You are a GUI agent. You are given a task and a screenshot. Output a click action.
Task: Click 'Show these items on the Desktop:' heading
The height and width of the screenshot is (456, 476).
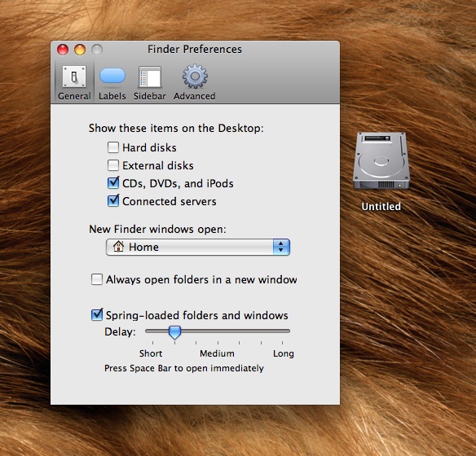[x=176, y=129]
